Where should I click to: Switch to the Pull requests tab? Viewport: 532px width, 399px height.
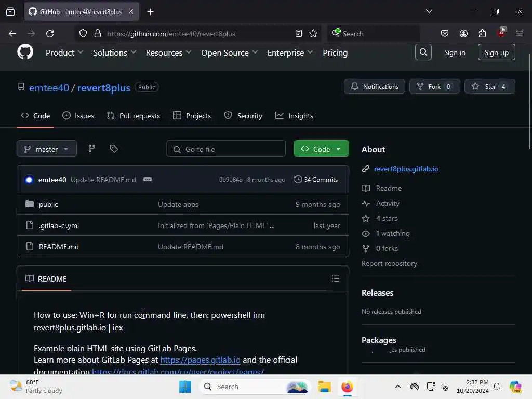point(134,116)
